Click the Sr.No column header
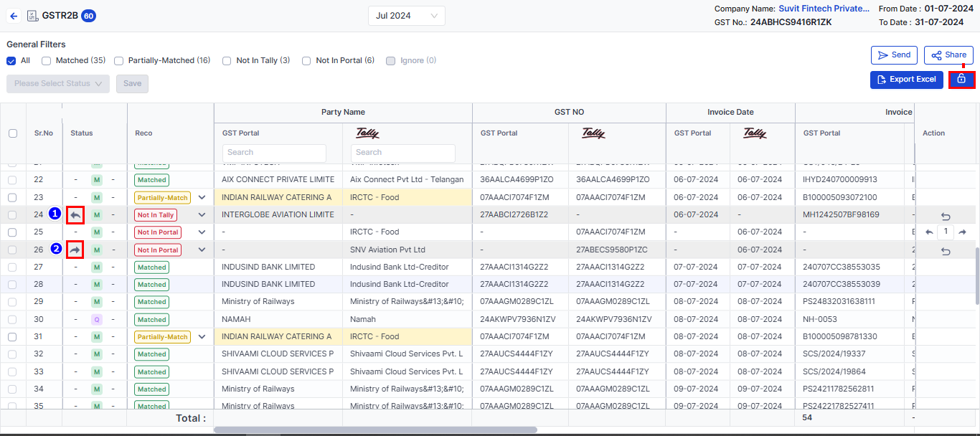 tap(44, 133)
